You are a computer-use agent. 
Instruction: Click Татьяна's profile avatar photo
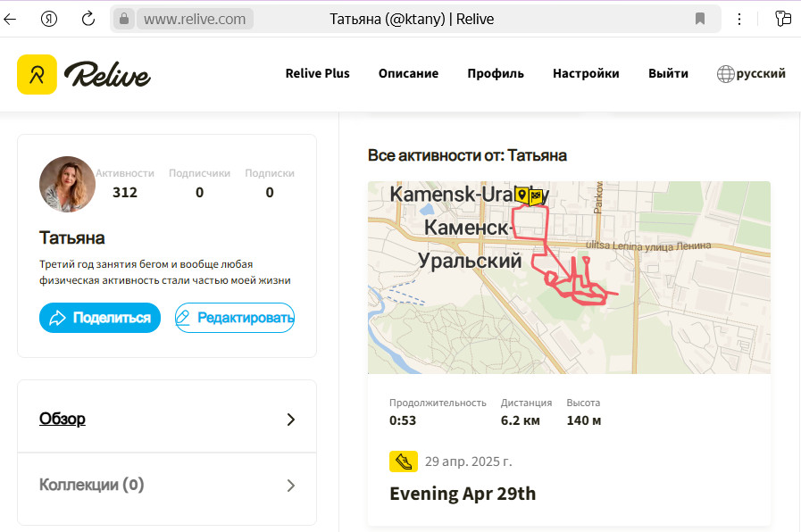tap(67, 184)
